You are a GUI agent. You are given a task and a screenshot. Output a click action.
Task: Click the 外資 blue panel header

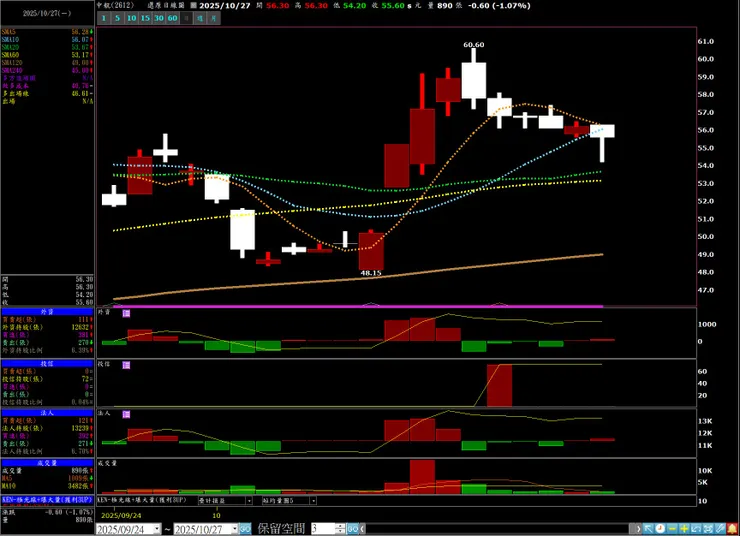point(47,312)
